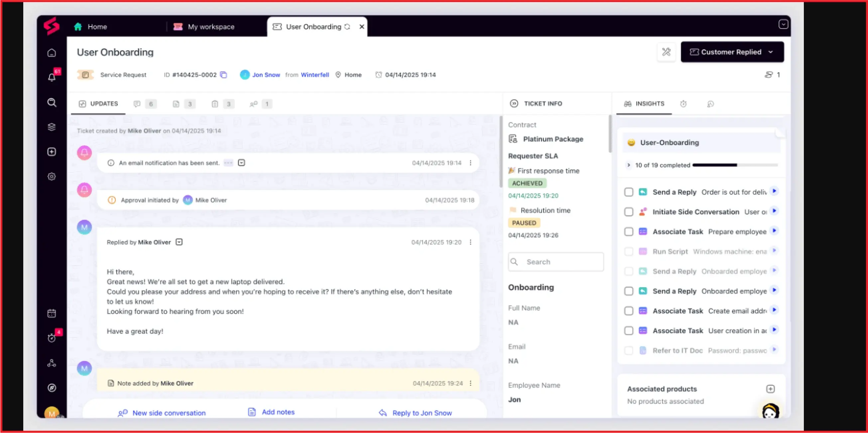Open options menu on Mike Oliver's reply
This screenshot has height=433, width=868.
tap(471, 242)
